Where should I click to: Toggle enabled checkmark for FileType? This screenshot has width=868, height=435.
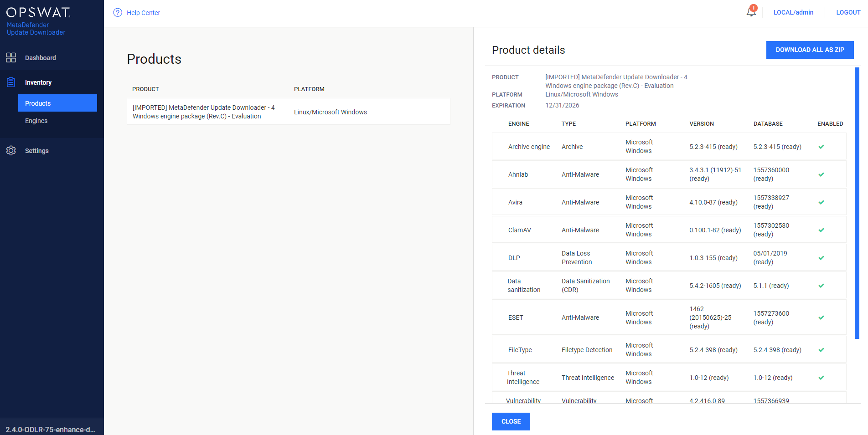click(x=821, y=350)
